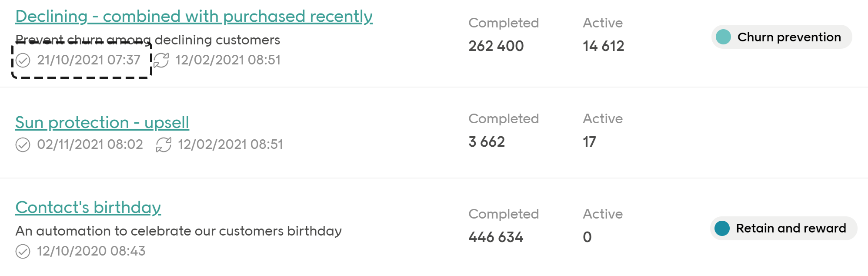Image resolution: width=868 pixels, height=276 pixels.
Task: Expand the Contact's birthday automation row
Action: coord(88,208)
